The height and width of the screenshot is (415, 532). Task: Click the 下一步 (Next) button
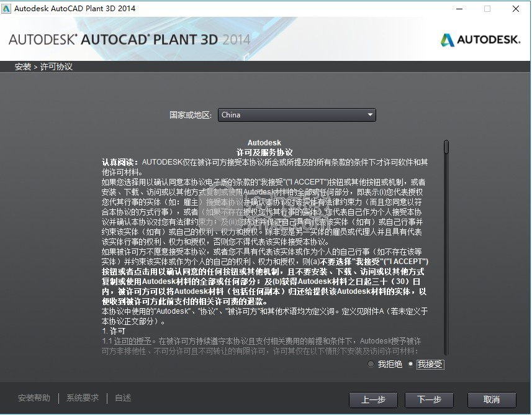point(429,399)
